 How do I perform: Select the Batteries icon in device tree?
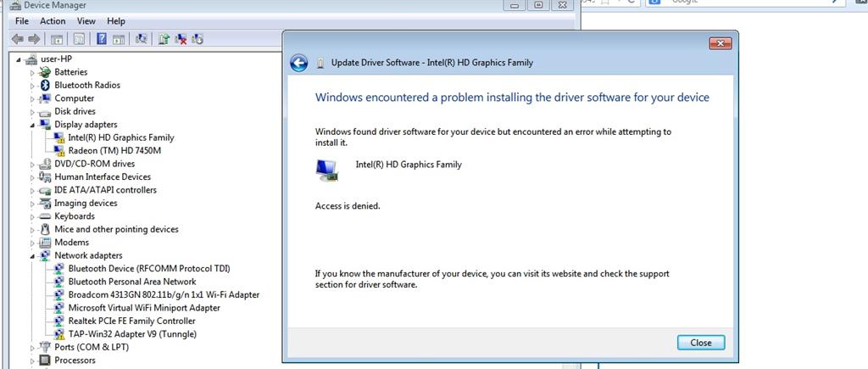[46, 72]
